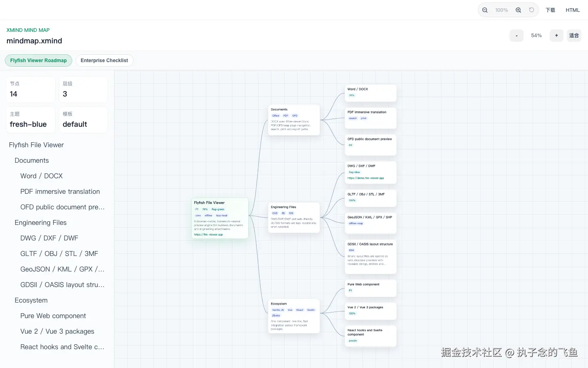
Task: Click the OFD public document preview canvas node
Action: tap(371, 145)
